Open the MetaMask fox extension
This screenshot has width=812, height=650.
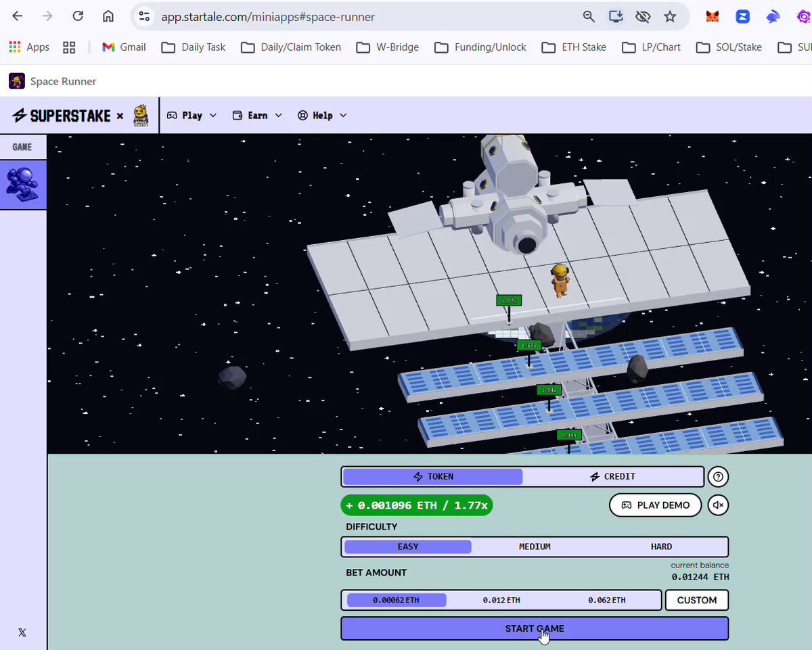point(713,17)
